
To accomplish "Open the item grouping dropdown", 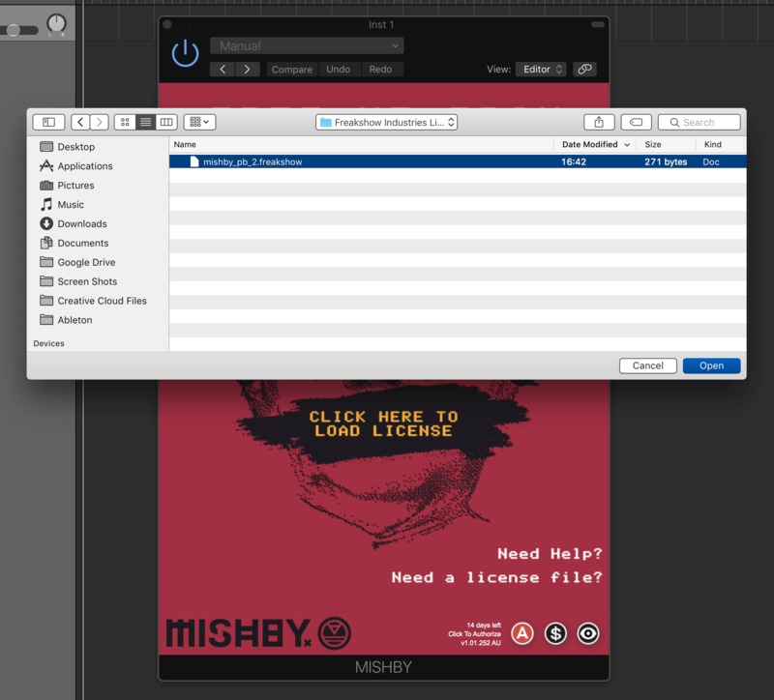I will [x=199, y=122].
